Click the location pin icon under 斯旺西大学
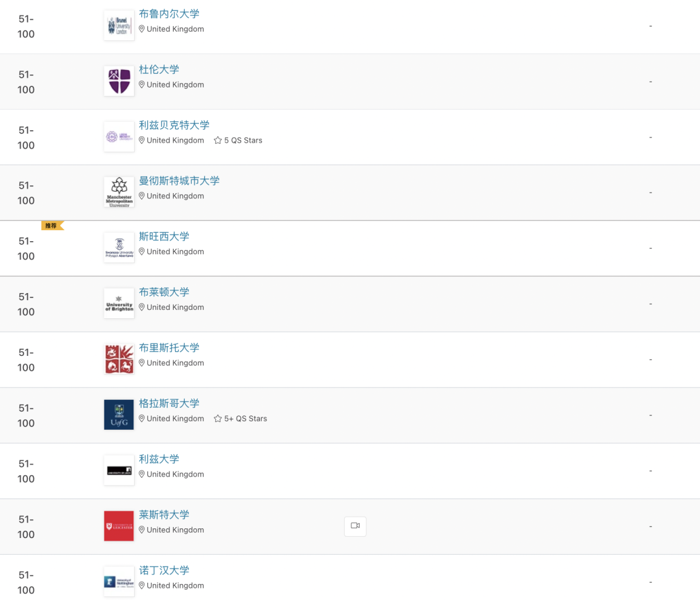The image size is (700, 608). pos(141,251)
